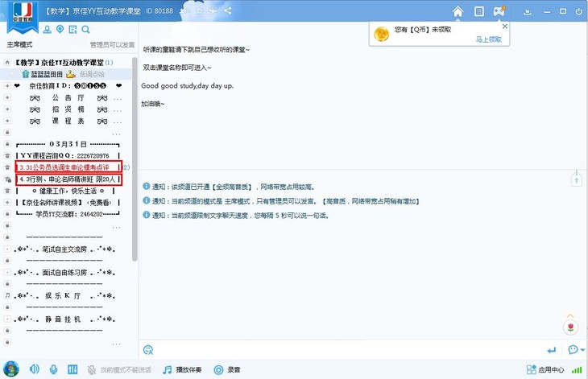Click the 限制文字聊天速度 notification line
The image size is (588, 379).
235,216
